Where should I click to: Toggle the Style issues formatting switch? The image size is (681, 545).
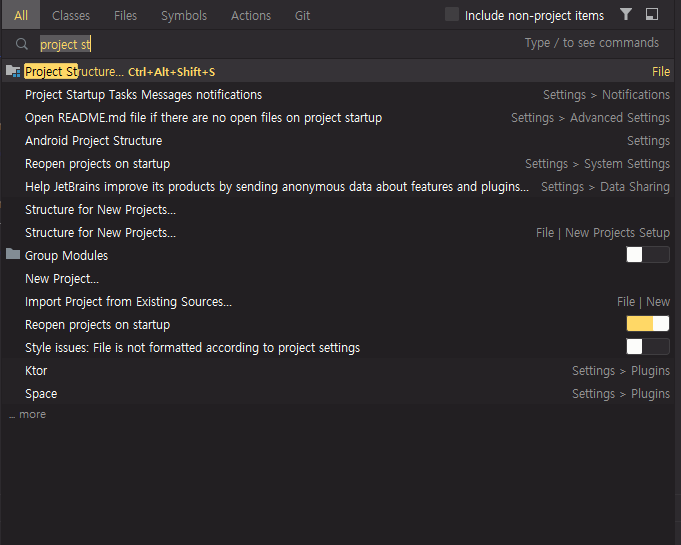click(648, 347)
